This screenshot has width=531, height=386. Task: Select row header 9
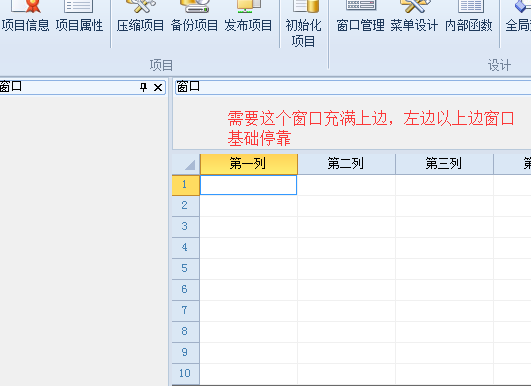pyautogui.click(x=186, y=353)
